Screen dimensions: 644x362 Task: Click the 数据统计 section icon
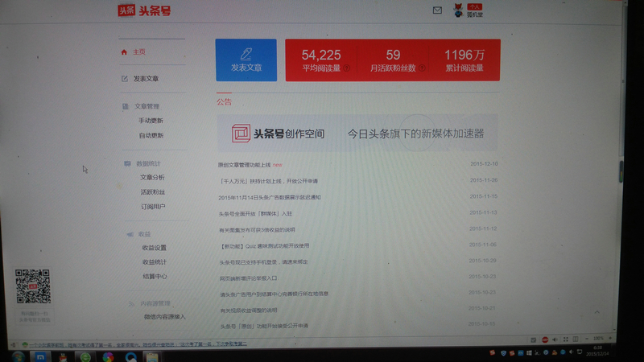pos(127,164)
